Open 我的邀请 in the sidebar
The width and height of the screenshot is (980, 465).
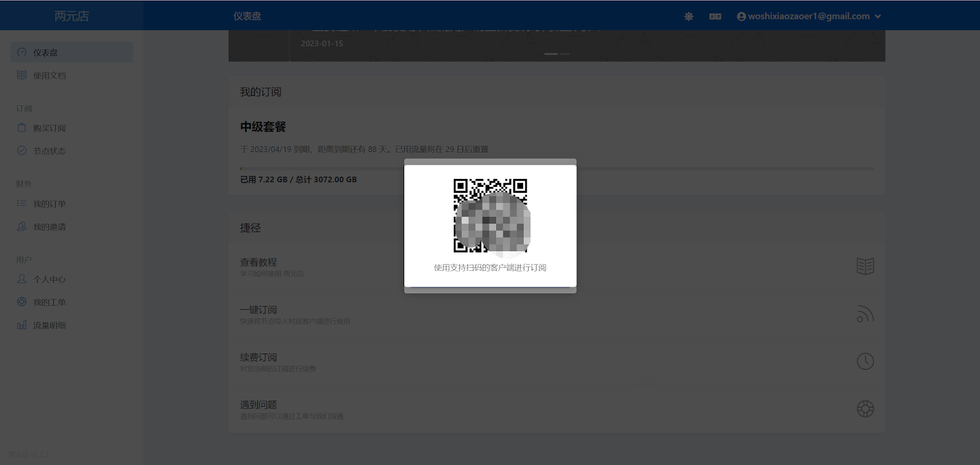[72, 227]
